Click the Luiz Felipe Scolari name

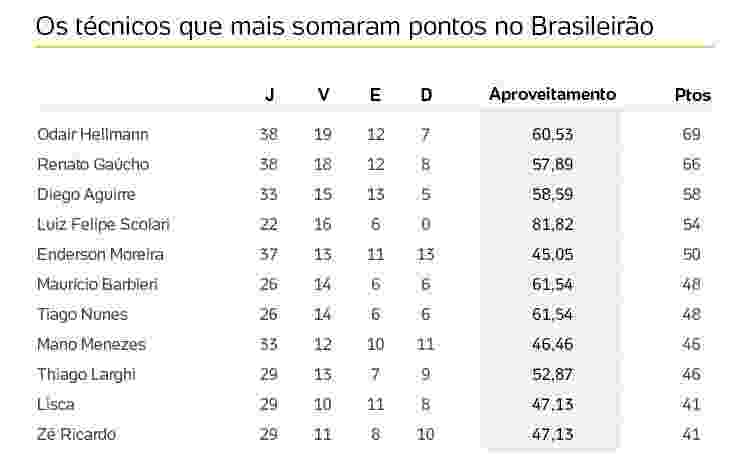pyautogui.click(x=103, y=224)
